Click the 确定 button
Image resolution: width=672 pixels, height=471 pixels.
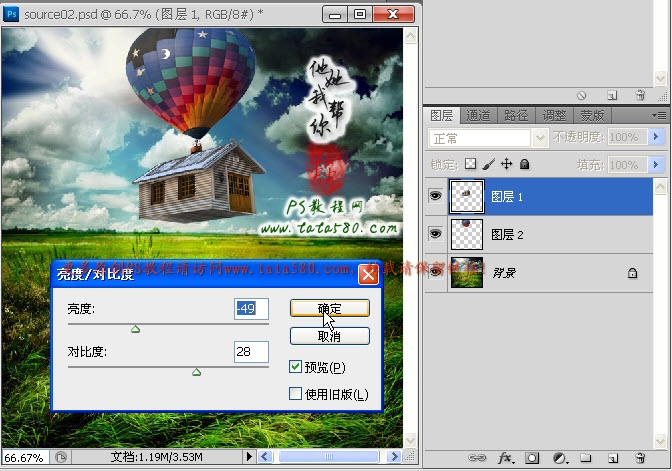click(x=329, y=309)
